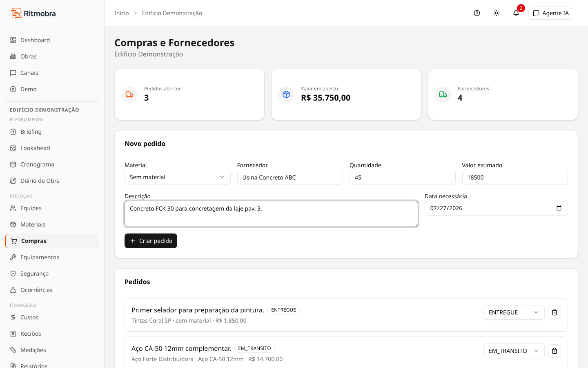Screen dimensions: 588x368
Task: Click the Dashboard grid icon
Action: (13, 40)
